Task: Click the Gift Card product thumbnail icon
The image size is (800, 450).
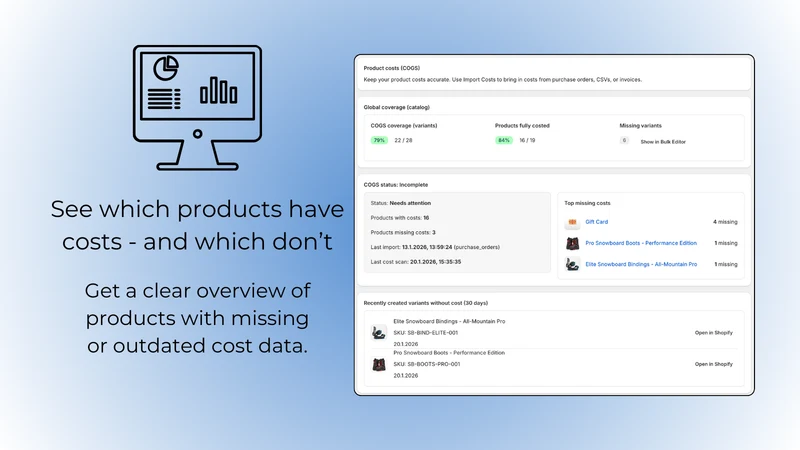Action: [572, 222]
